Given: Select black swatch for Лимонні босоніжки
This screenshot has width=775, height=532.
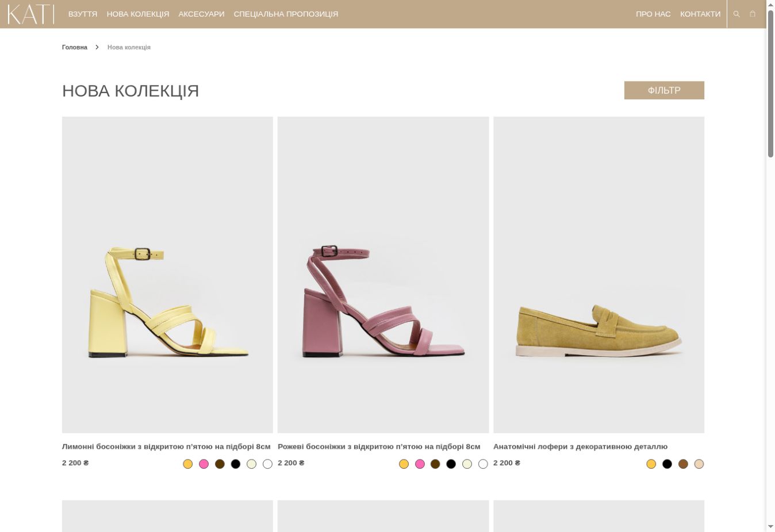Looking at the screenshot, I should (236, 464).
